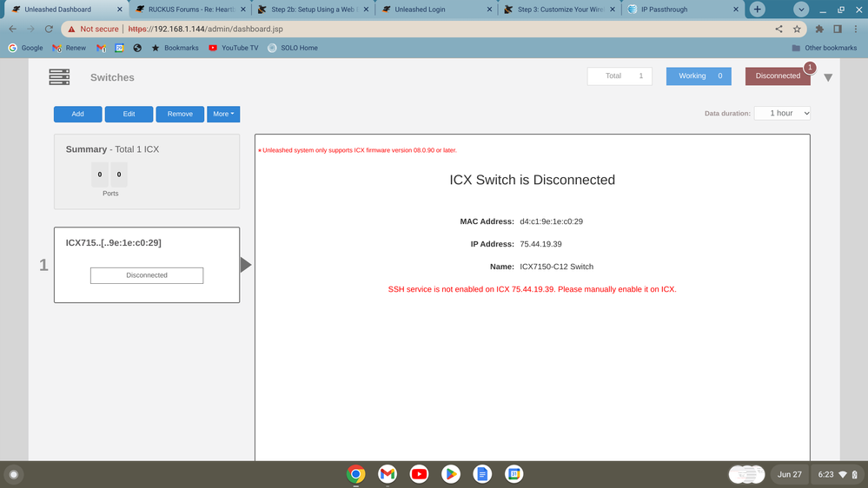
Task: Click the Remove switch button
Action: click(180, 114)
